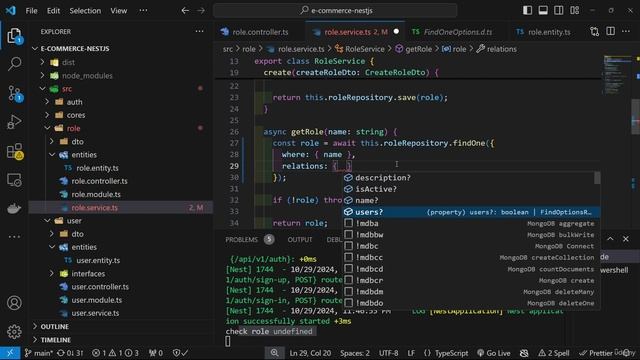Collapse the src folder

42,89
